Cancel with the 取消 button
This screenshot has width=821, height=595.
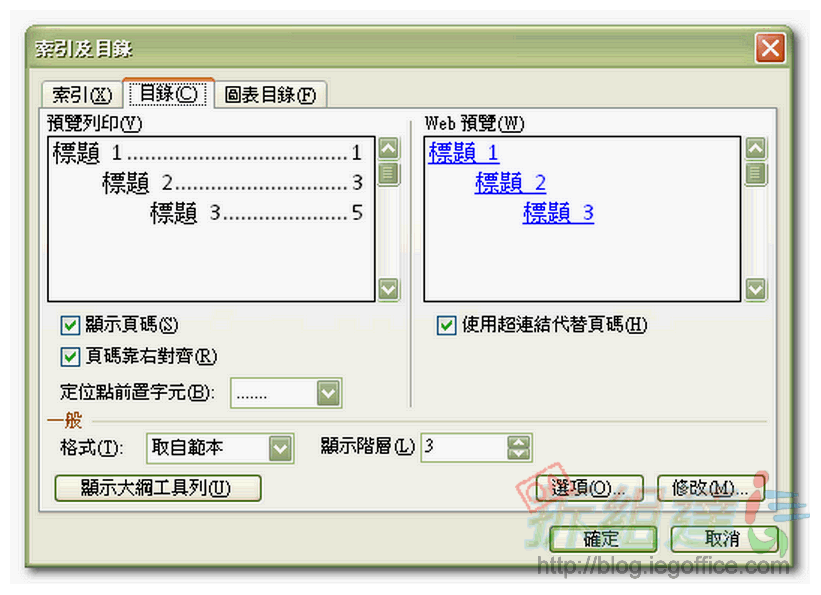click(x=724, y=539)
